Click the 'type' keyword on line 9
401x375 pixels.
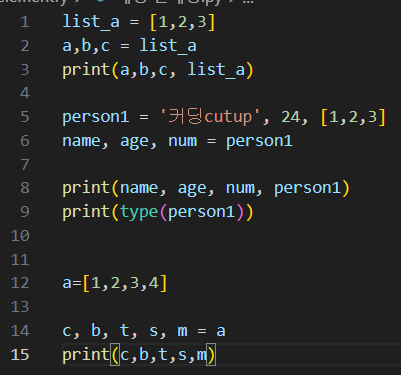pos(139,212)
